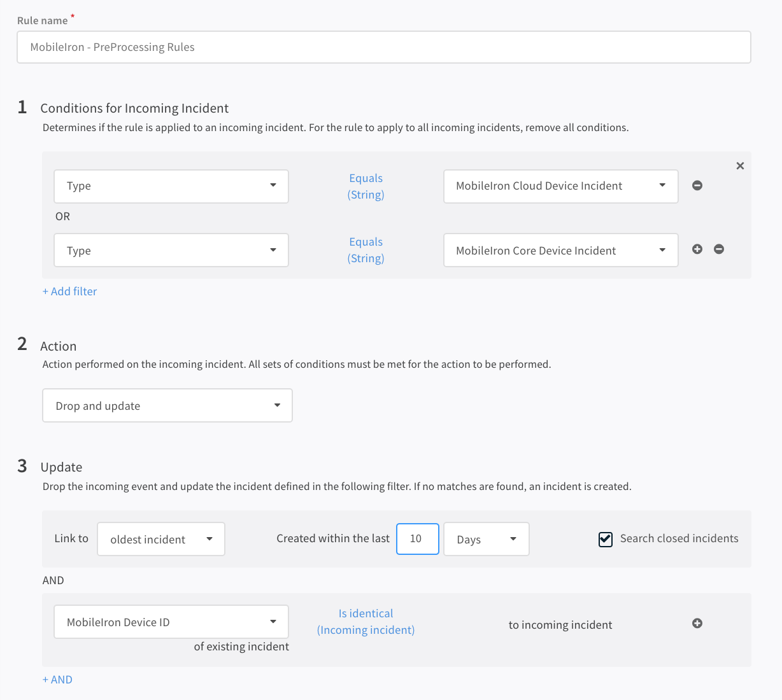The width and height of the screenshot is (782, 700).
Task: Delete the entire condition group with the X
Action: click(x=739, y=165)
